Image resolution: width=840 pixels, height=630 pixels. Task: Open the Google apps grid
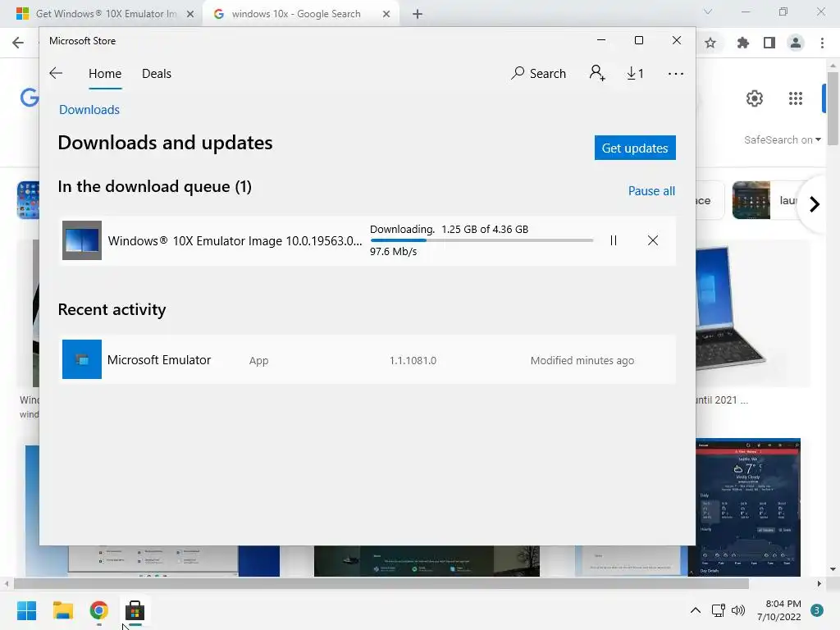pyautogui.click(x=796, y=98)
